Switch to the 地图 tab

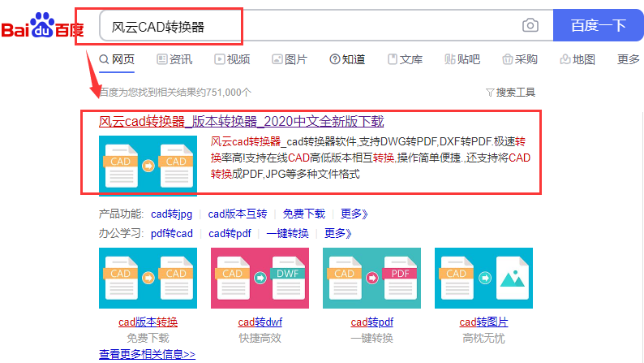click(577, 59)
